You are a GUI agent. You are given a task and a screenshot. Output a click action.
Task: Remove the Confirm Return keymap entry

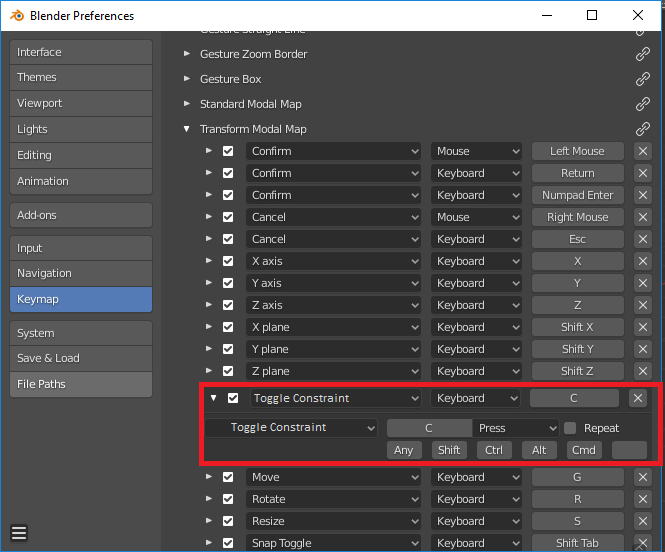click(x=643, y=173)
